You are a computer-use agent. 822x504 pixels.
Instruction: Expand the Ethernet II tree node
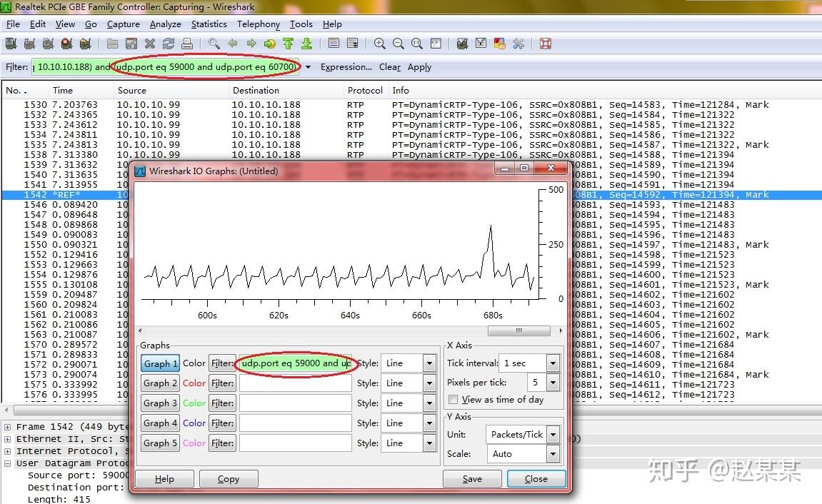tap(8, 439)
